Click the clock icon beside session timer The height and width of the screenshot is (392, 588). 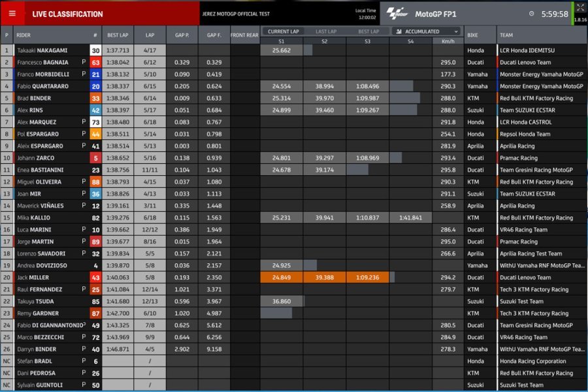point(531,14)
